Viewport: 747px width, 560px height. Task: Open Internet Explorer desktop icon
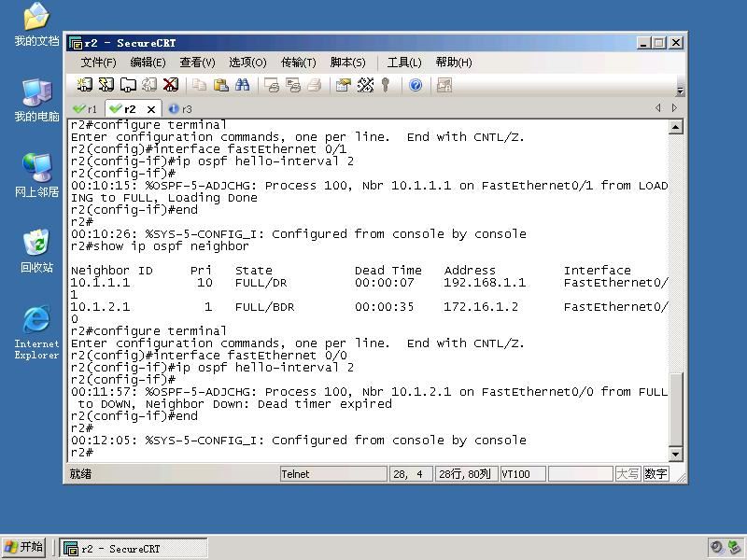click(x=36, y=332)
